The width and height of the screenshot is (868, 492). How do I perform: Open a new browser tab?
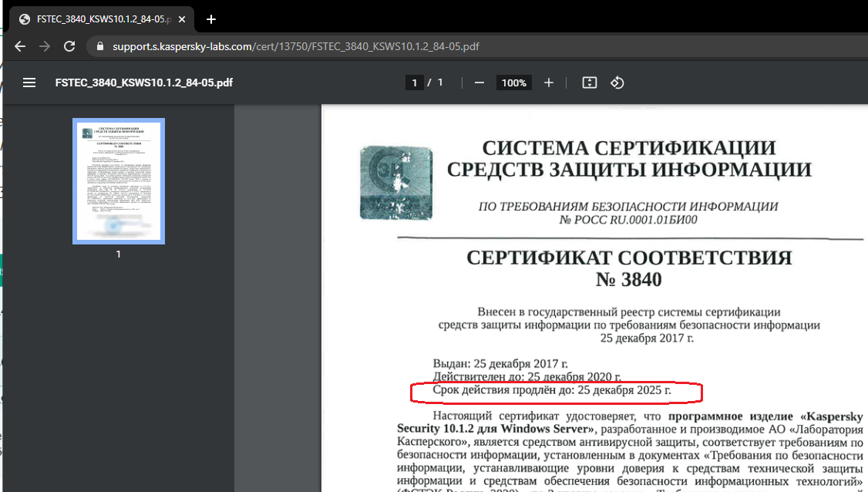[211, 19]
